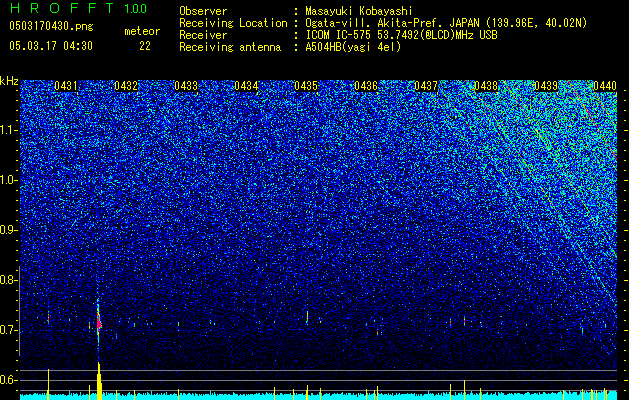Click the ICOM IC-575 53.7492 MHz USB text
Image resolution: width=629 pixels, height=400 pixels.
(x=401, y=35)
